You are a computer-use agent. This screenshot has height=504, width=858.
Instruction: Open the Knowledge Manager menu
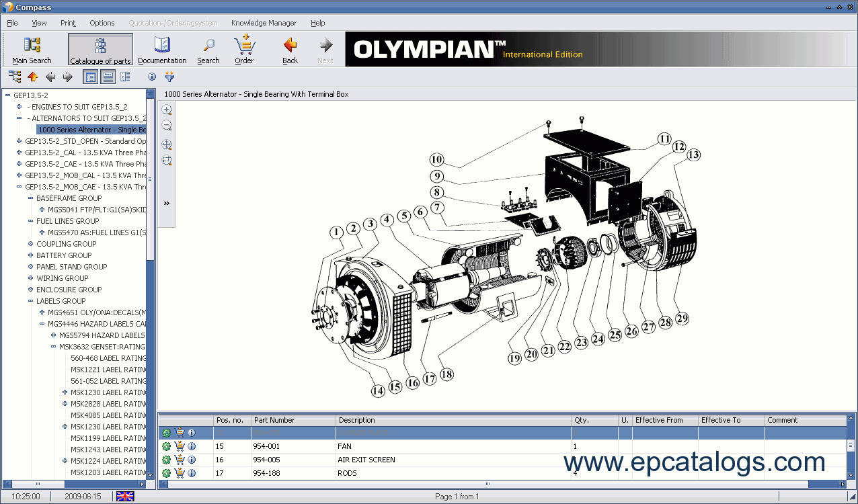(264, 23)
